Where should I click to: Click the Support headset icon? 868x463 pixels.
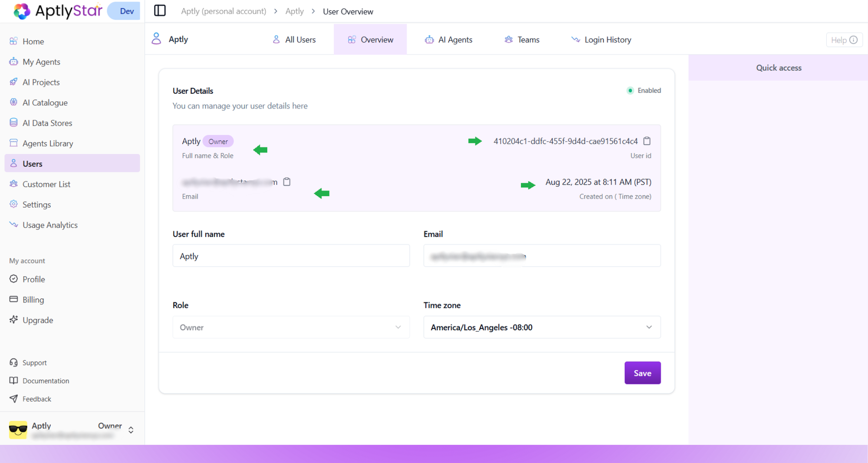click(x=13, y=363)
